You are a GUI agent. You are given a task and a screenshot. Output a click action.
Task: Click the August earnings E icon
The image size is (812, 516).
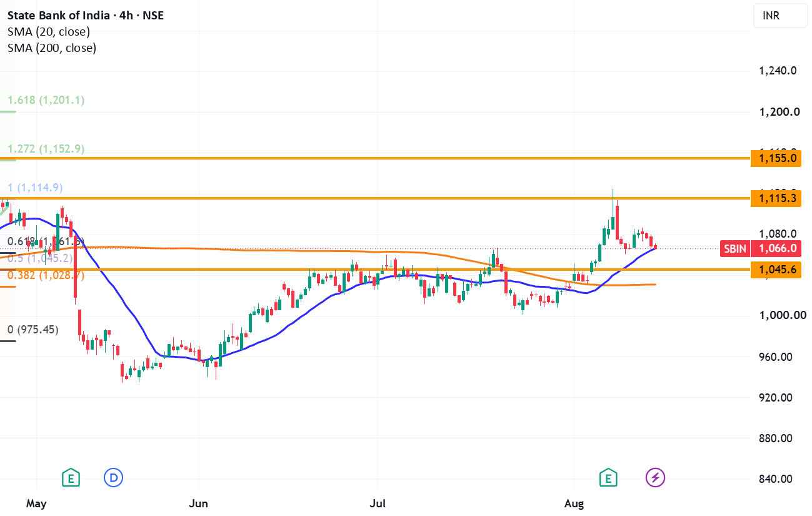pyautogui.click(x=608, y=478)
